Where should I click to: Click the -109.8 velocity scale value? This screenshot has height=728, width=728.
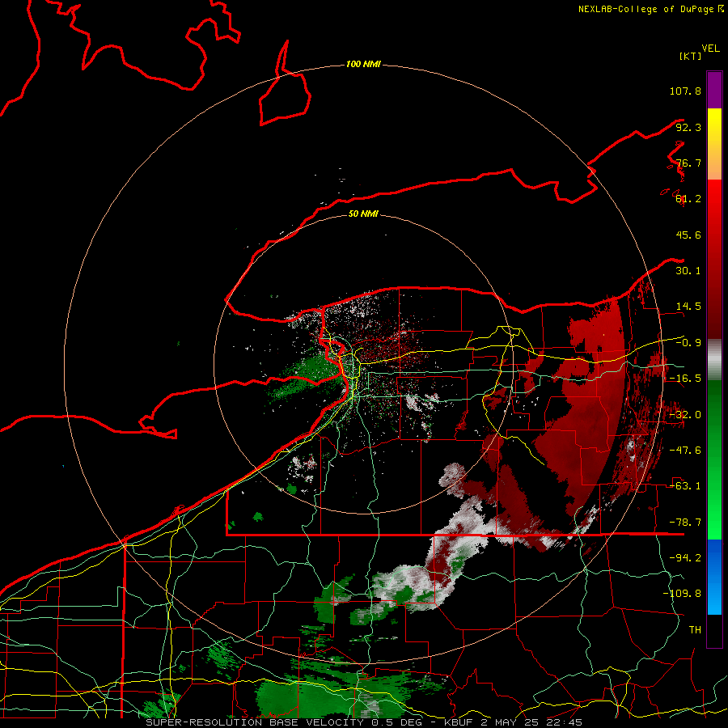[x=682, y=594]
